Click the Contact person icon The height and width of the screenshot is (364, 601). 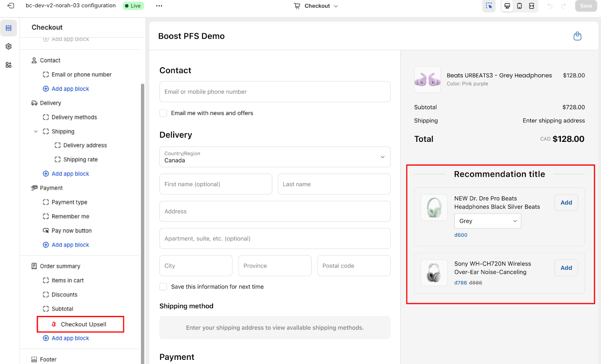click(34, 60)
